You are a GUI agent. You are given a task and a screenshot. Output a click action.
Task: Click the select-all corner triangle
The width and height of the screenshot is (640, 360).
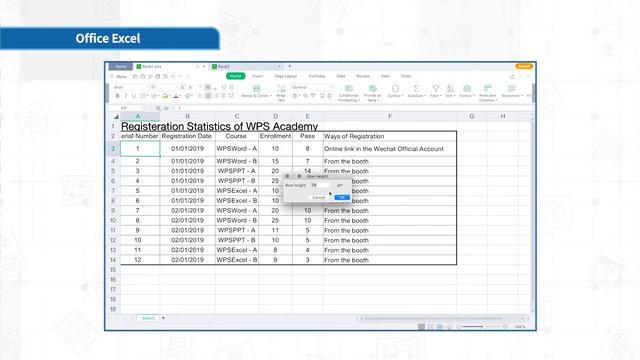tap(116, 117)
